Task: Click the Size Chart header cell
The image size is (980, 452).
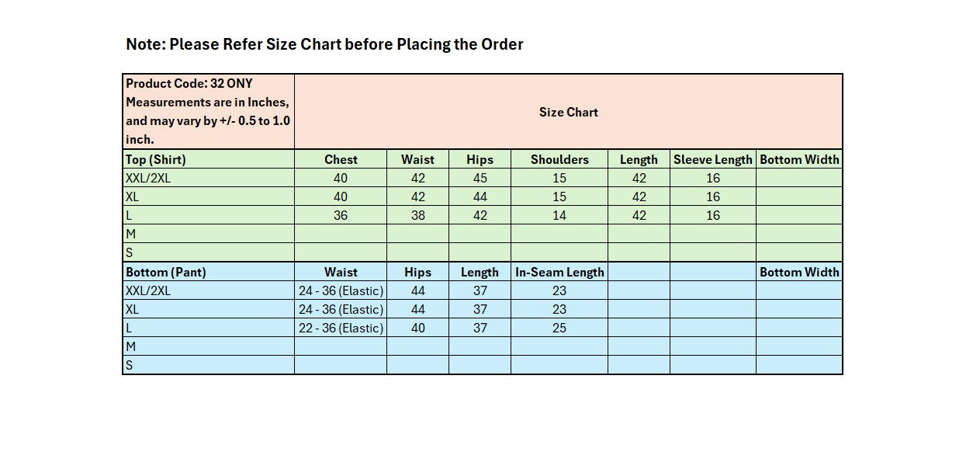Action: point(569,111)
